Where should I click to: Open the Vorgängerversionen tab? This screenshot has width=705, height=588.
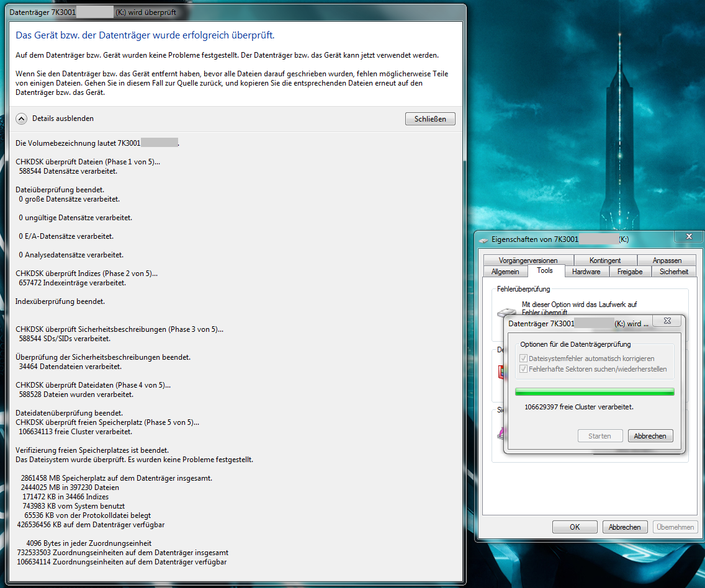[528, 261]
